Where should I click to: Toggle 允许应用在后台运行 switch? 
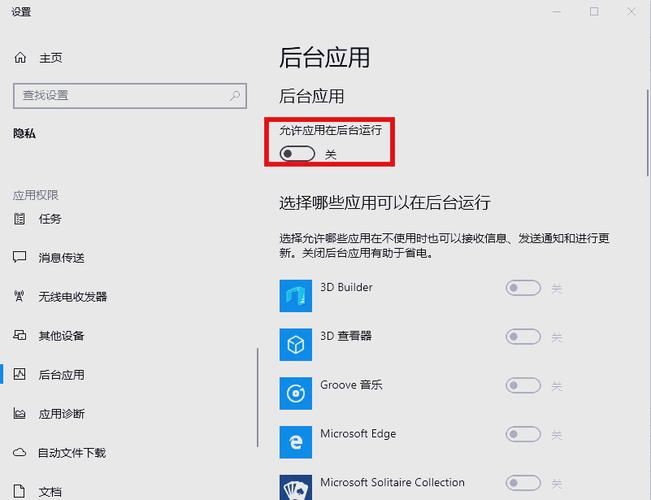(297, 154)
